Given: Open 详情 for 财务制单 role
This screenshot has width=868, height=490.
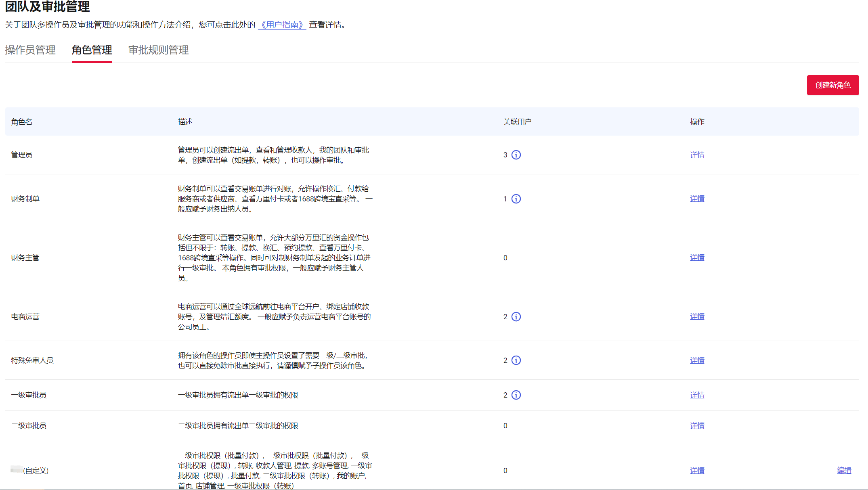Looking at the screenshot, I should 697,199.
